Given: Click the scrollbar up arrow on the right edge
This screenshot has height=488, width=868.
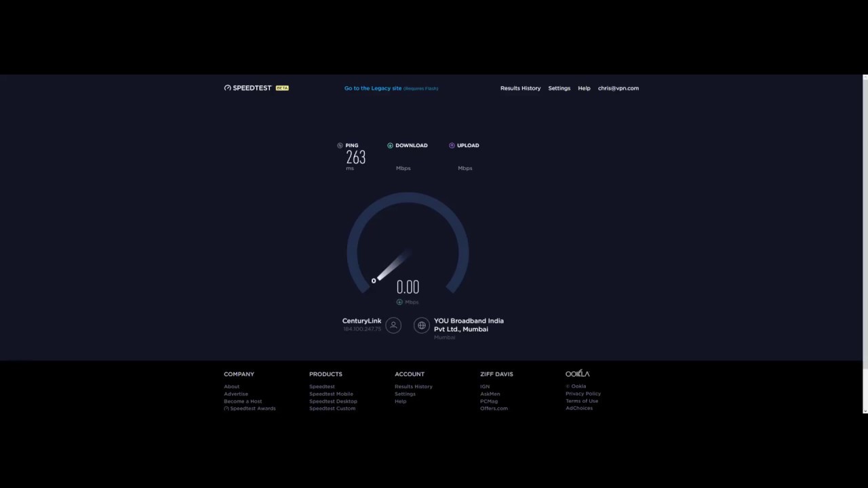Looking at the screenshot, I should (865, 77).
